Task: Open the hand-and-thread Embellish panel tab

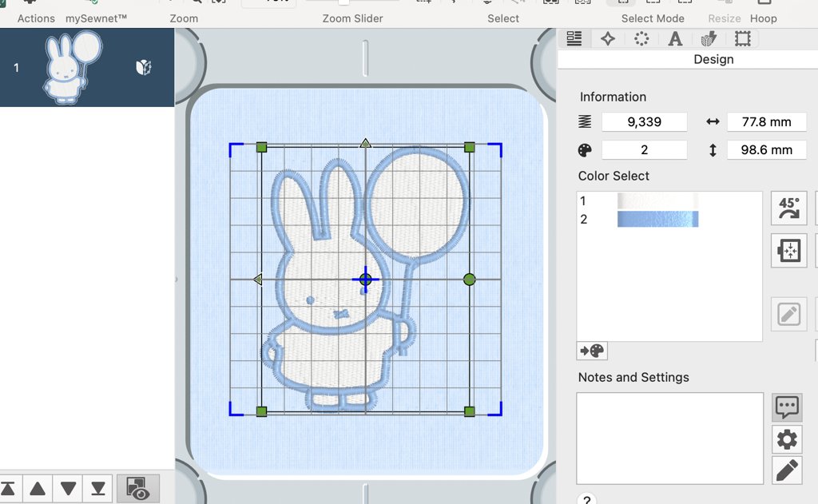Action: [709, 38]
